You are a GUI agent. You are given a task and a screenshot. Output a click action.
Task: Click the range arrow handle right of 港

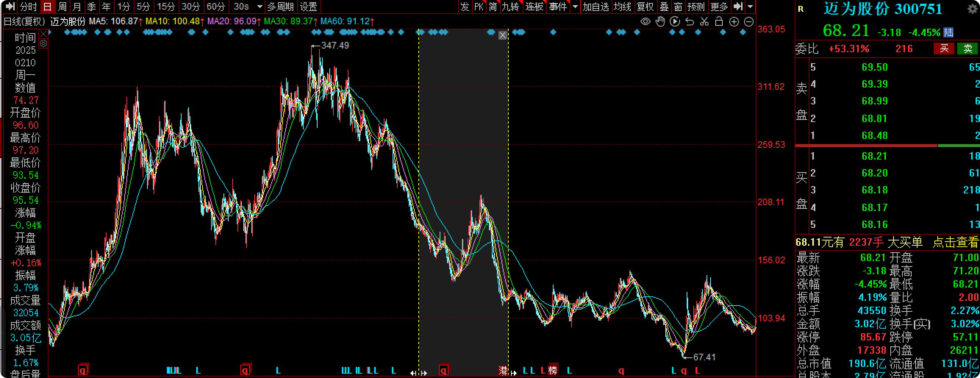(514, 373)
